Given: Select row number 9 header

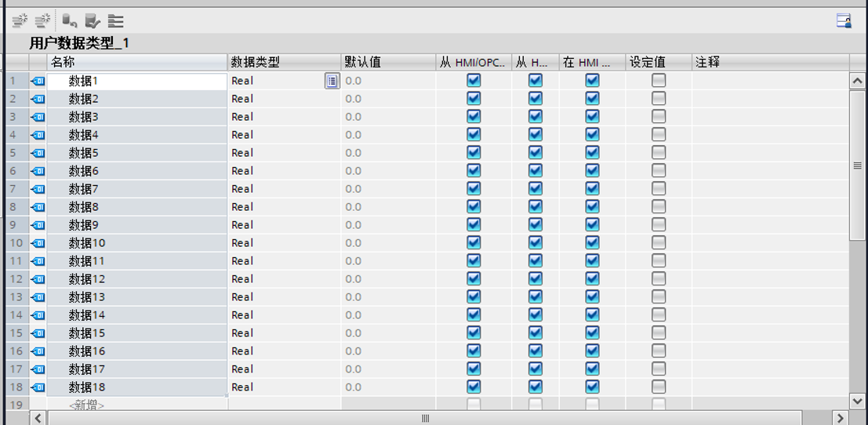Looking at the screenshot, I should pyautogui.click(x=16, y=225).
